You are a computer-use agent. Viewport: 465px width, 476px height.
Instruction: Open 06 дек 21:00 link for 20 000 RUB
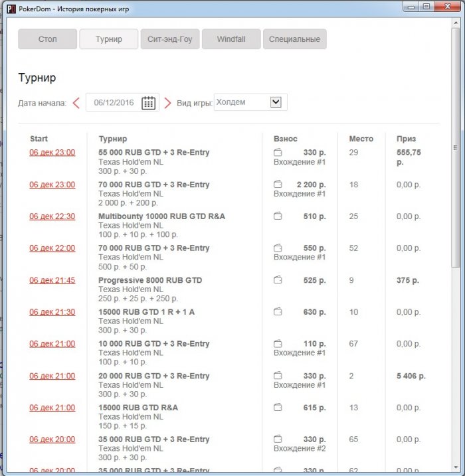pyautogui.click(x=52, y=376)
